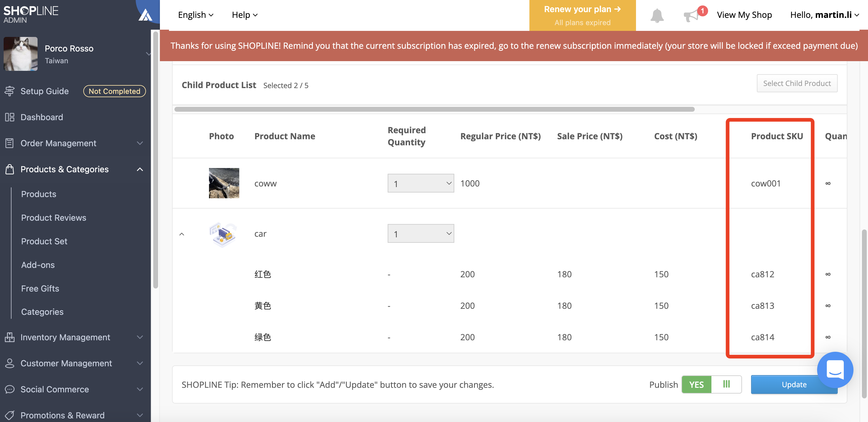This screenshot has height=422, width=868.
Task: Open Product Set submenu item
Action: point(44,241)
